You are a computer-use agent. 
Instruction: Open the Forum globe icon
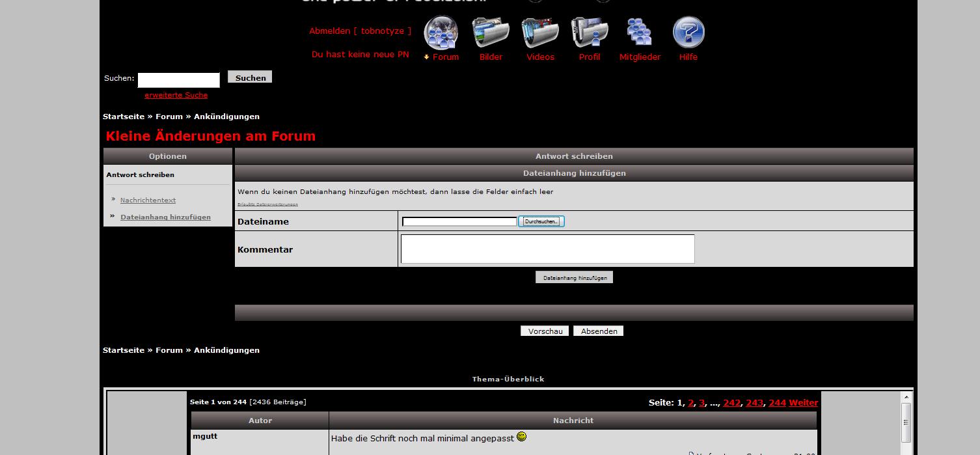click(441, 33)
